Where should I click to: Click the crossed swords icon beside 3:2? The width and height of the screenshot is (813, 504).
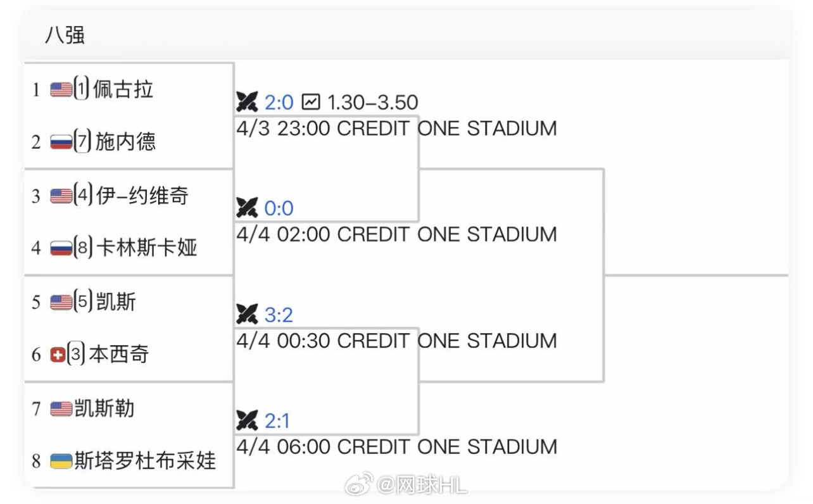[248, 315]
